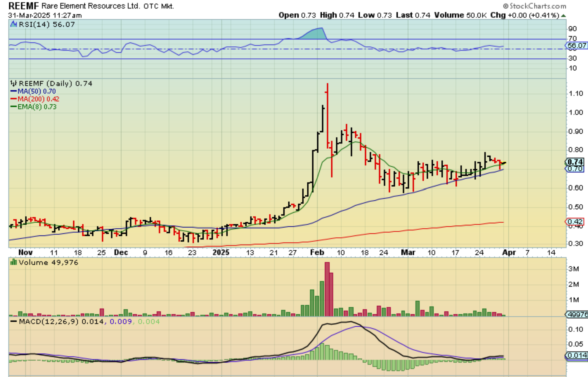Screen dimensions: 588x377
Task: Click the RSI(14) indicator icon
Action: click(x=13, y=24)
